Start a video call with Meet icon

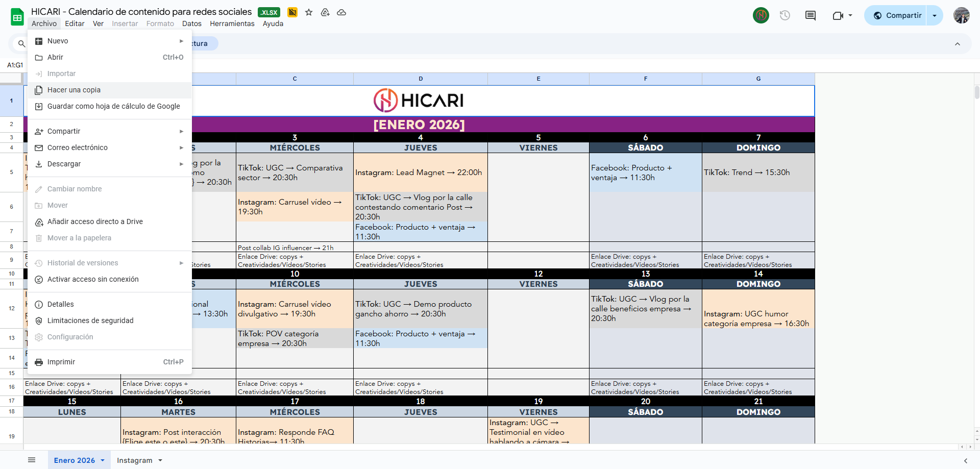point(838,15)
